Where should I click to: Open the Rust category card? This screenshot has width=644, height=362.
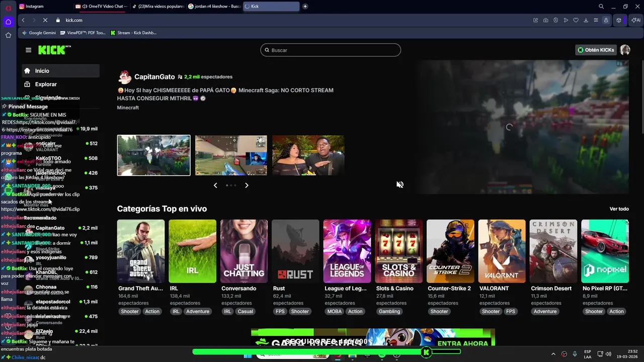coord(295,251)
